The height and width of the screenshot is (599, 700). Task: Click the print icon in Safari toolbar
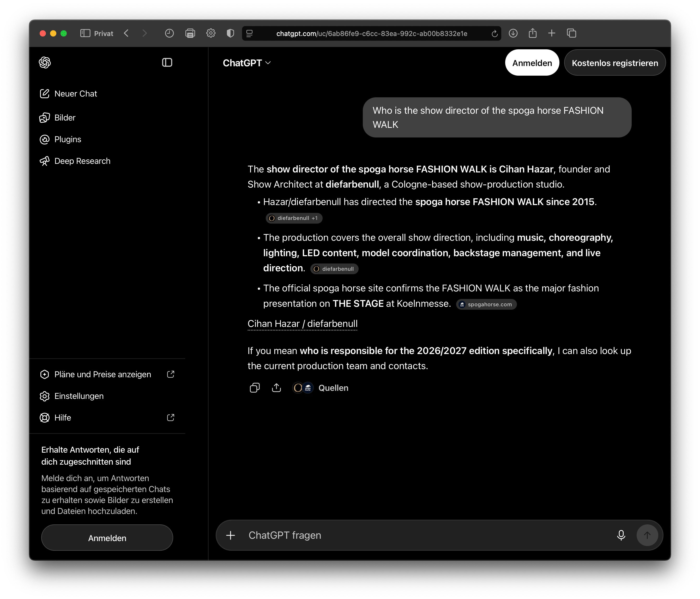click(190, 33)
